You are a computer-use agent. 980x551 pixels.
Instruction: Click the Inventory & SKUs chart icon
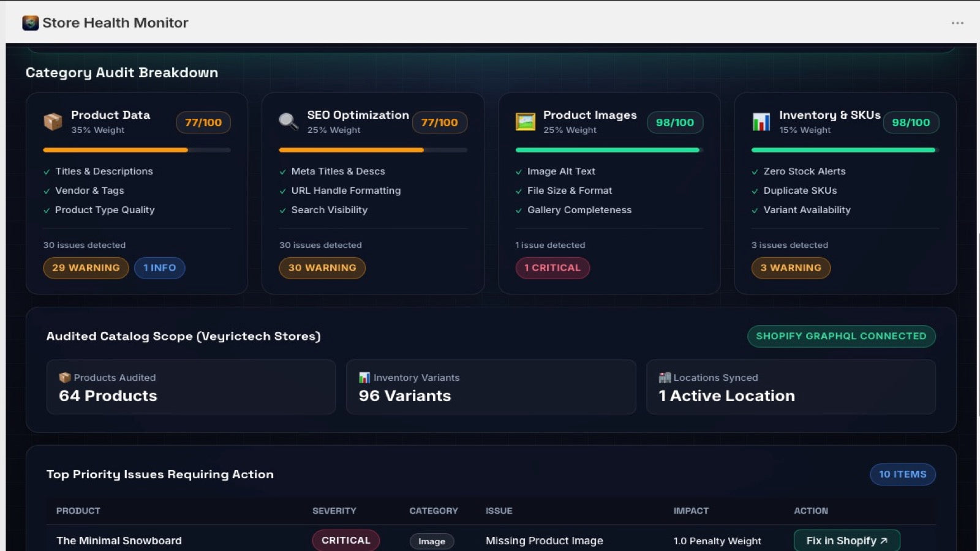click(761, 122)
